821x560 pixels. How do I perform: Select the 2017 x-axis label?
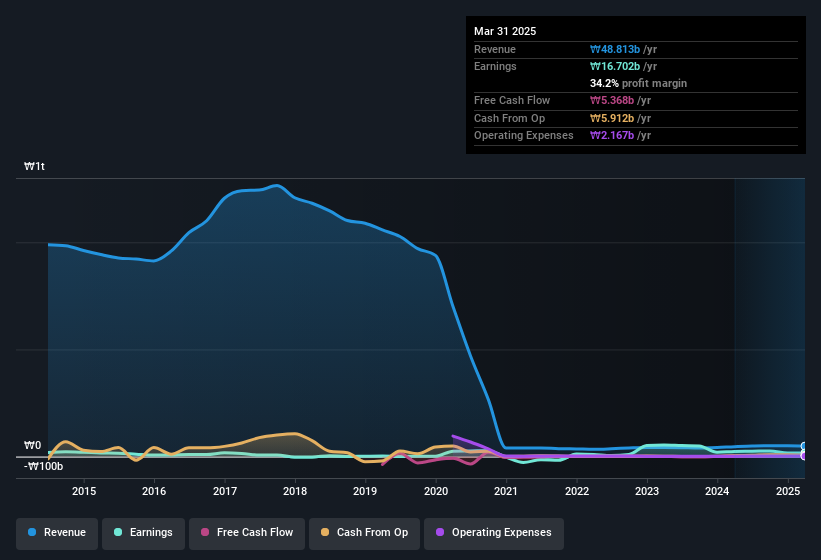pyautogui.click(x=225, y=491)
